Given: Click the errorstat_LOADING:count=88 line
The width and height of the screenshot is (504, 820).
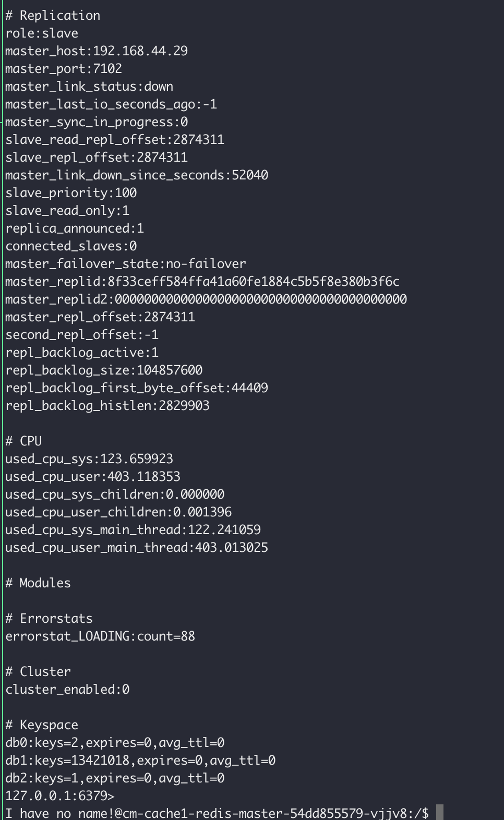Looking at the screenshot, I should coord(100,636).
